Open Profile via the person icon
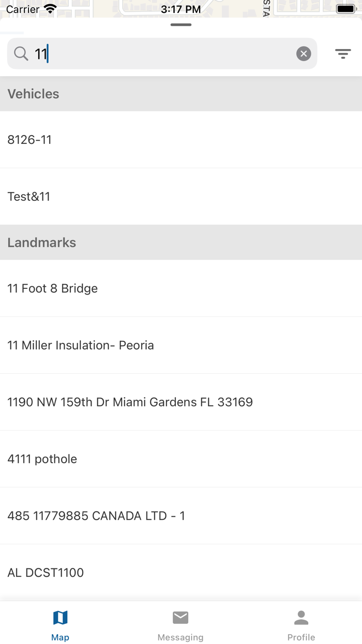The height and width of the screenshot is (644, 362). pos(301,617)
